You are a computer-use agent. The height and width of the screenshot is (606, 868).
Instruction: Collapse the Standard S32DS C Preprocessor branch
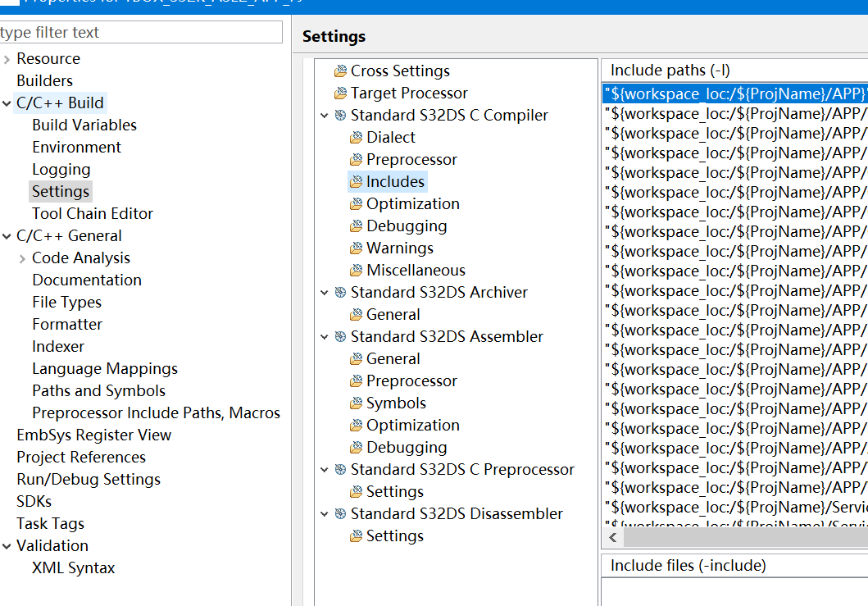(x=325, y=470)
